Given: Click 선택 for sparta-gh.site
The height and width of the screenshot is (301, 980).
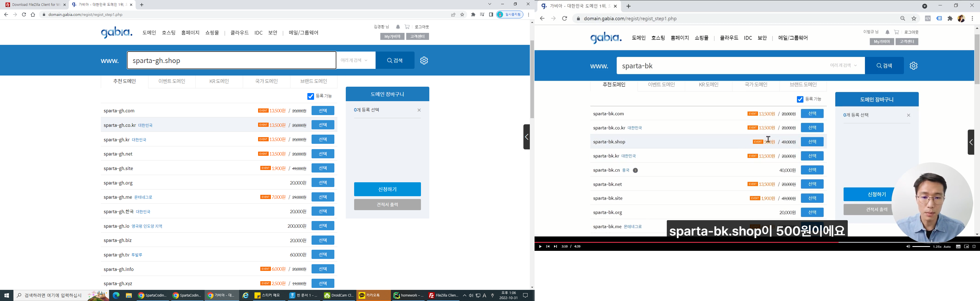Looking at the screenshot, I should [323, 168].
